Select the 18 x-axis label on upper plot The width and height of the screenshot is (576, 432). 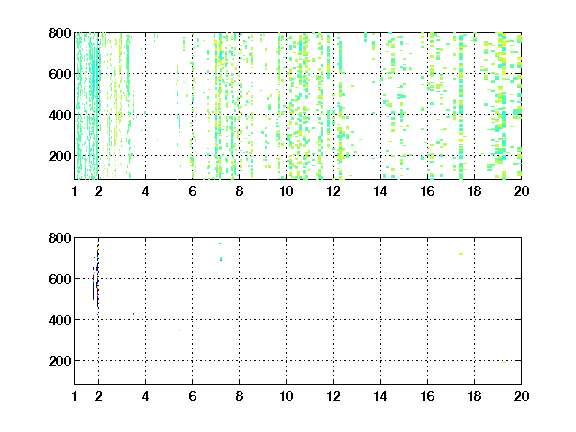tap(474, 191)
